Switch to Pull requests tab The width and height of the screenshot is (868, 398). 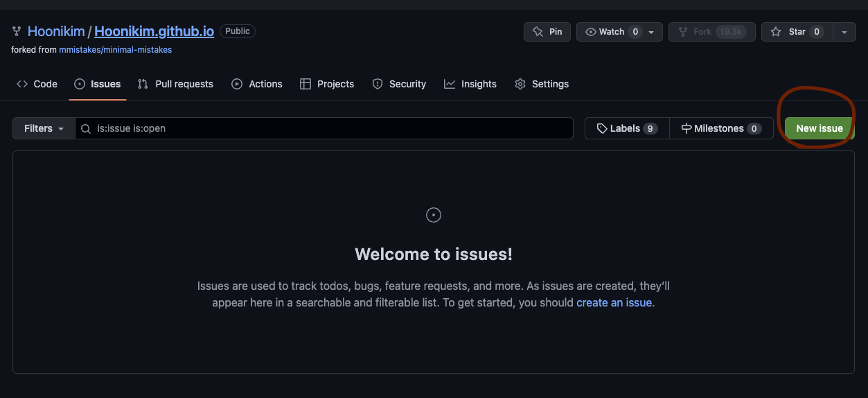tap(175, 84)
